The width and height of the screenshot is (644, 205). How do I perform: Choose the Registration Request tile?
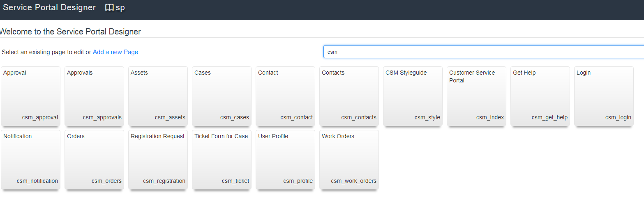[x=158, y=160]
